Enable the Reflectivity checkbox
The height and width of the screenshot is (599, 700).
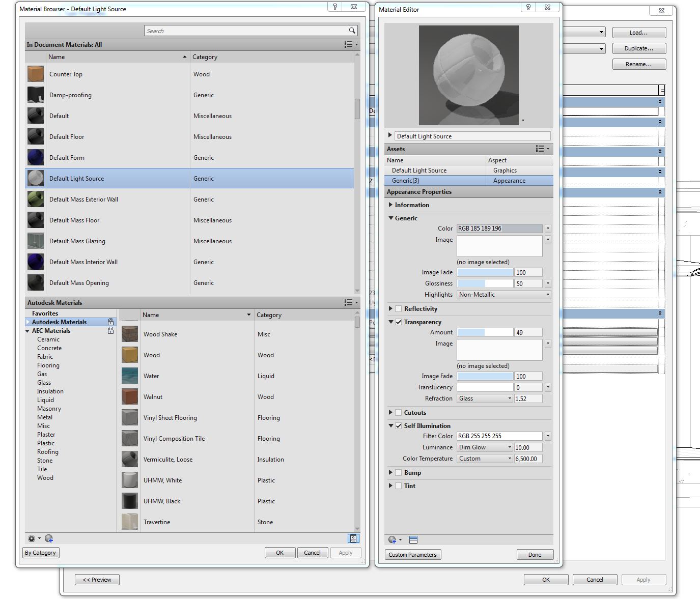[x=399, y=309]
